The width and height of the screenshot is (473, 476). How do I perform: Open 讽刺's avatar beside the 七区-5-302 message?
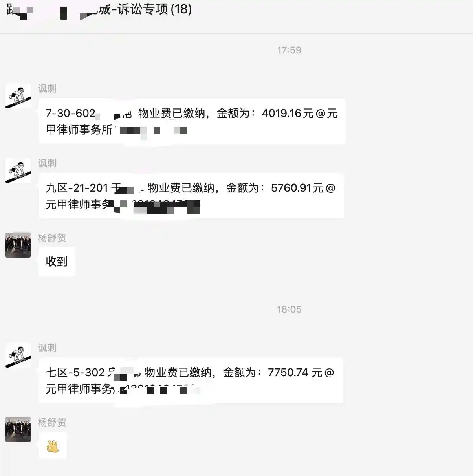point(18,355)
